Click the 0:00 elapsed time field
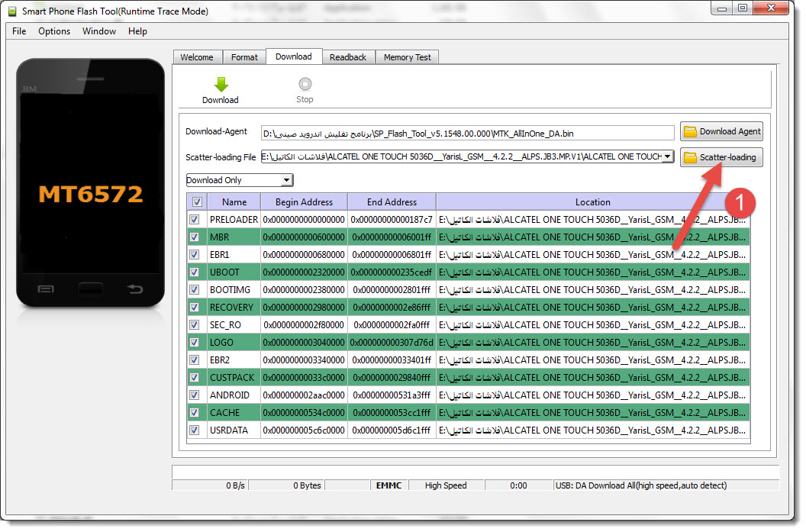This screenshot has width=806, height=532. point(519,485)
